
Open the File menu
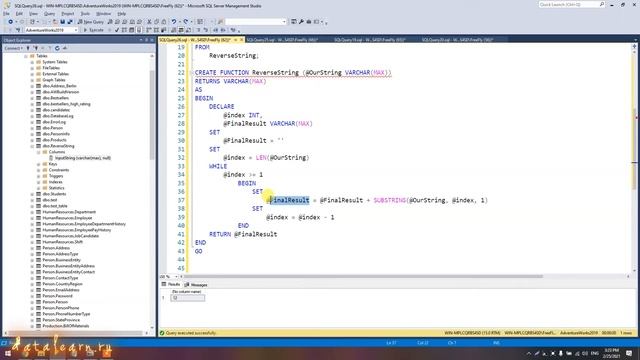[6, 13]
